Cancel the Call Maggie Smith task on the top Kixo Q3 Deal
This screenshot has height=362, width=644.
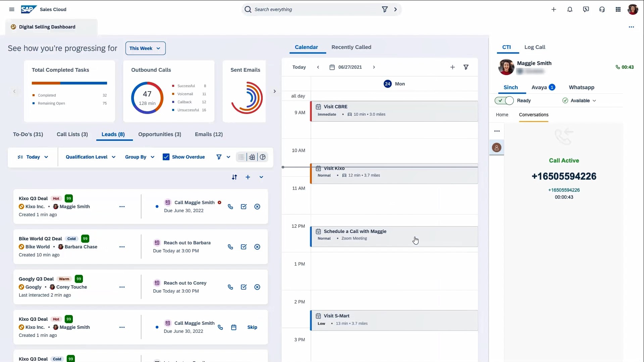click(257, 206)
